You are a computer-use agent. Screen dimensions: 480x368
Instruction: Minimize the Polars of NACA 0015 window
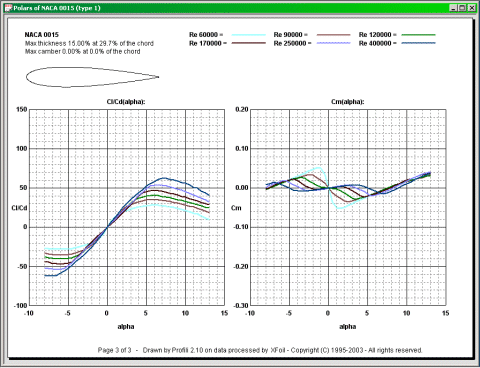click(x=453, y=8)
